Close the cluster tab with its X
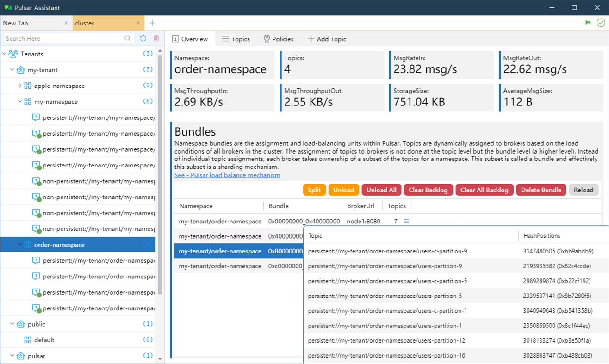 (x=138, y=23)
